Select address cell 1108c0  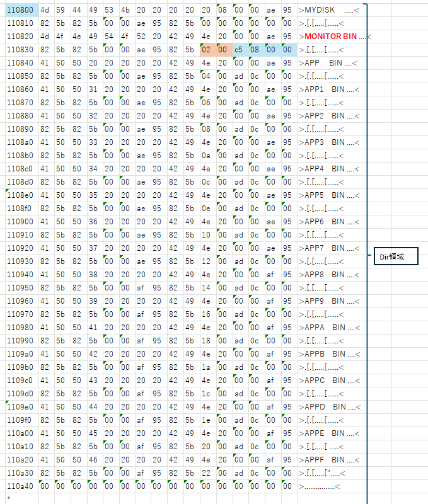point(19,169)
